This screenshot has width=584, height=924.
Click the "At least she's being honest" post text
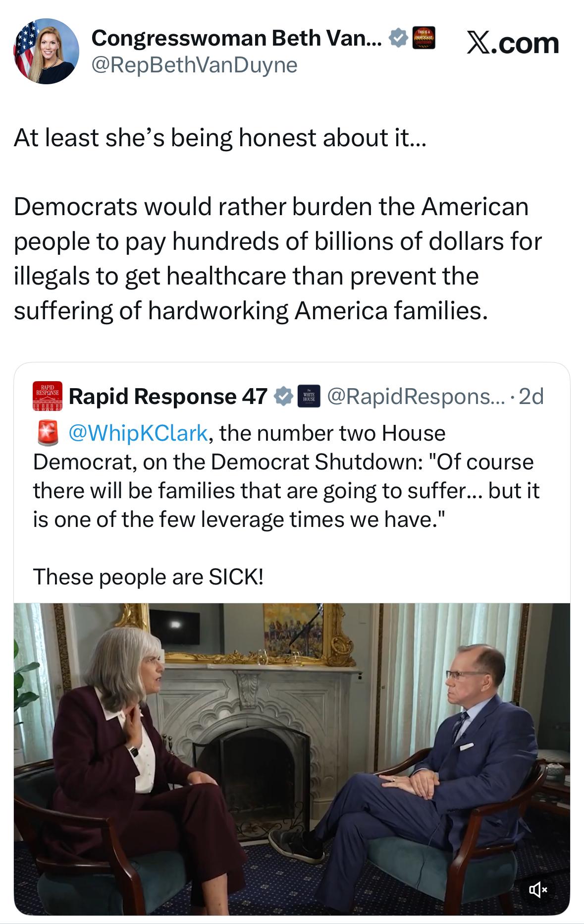pos(219,138)
